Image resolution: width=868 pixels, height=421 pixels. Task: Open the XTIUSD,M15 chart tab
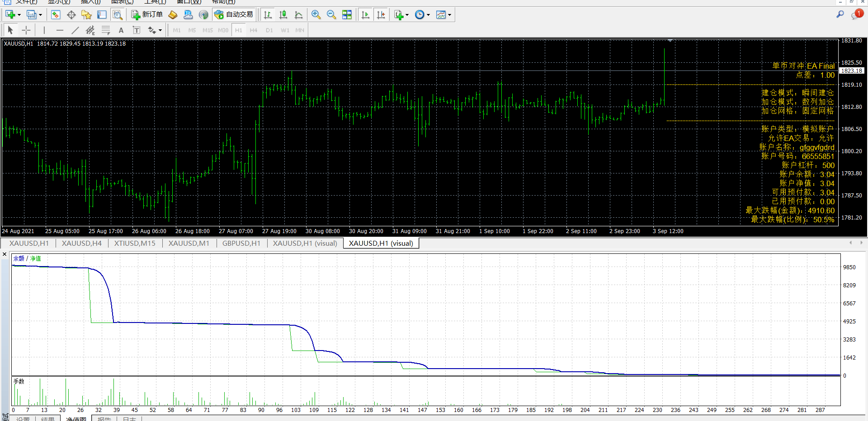[x=134, y=243]
